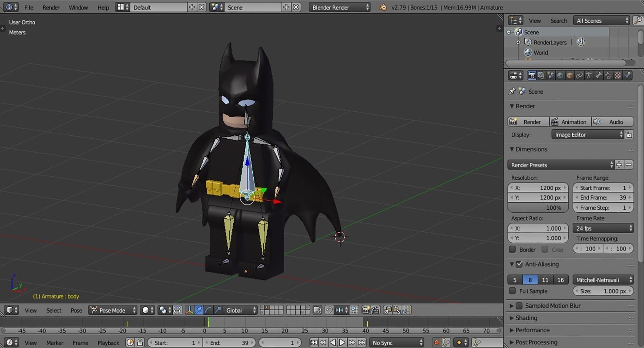The image size is (644, 348).
Task: Play the animation forward
Action: [342, 343]
